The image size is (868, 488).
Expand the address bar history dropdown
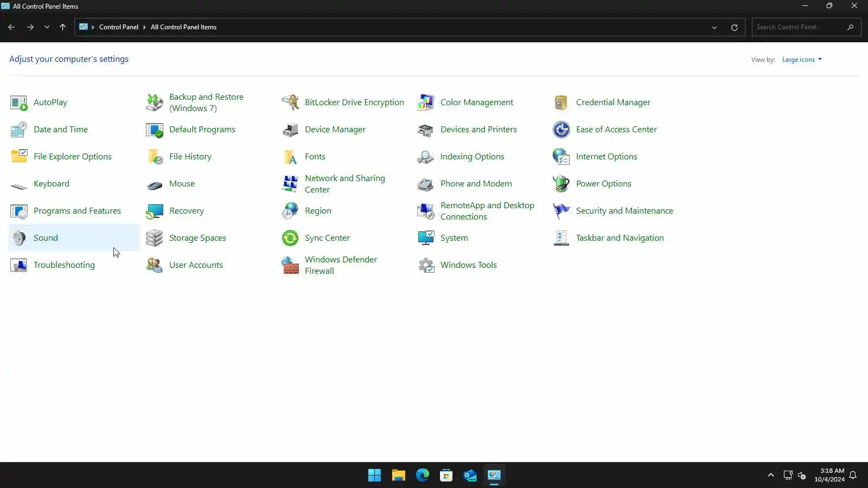coord(714,28)
